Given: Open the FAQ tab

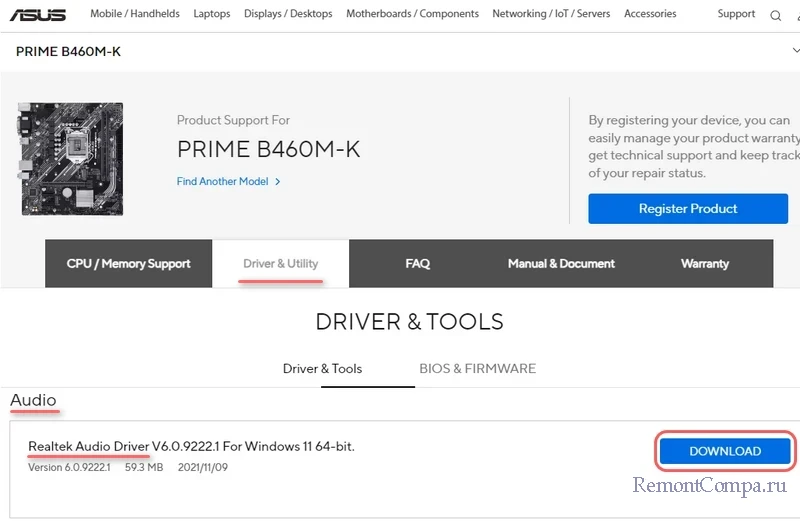Looking at the screenshot, I should tap(418, 264).
